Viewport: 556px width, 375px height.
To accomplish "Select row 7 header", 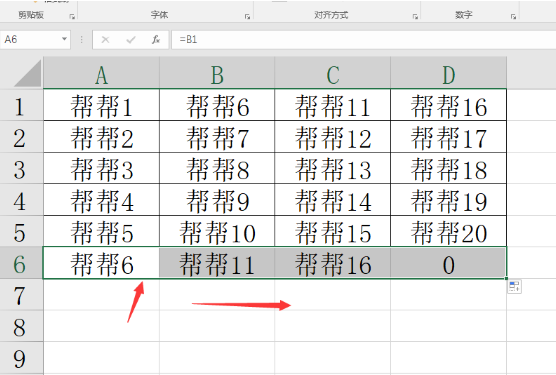I will [x=21, y=295].
